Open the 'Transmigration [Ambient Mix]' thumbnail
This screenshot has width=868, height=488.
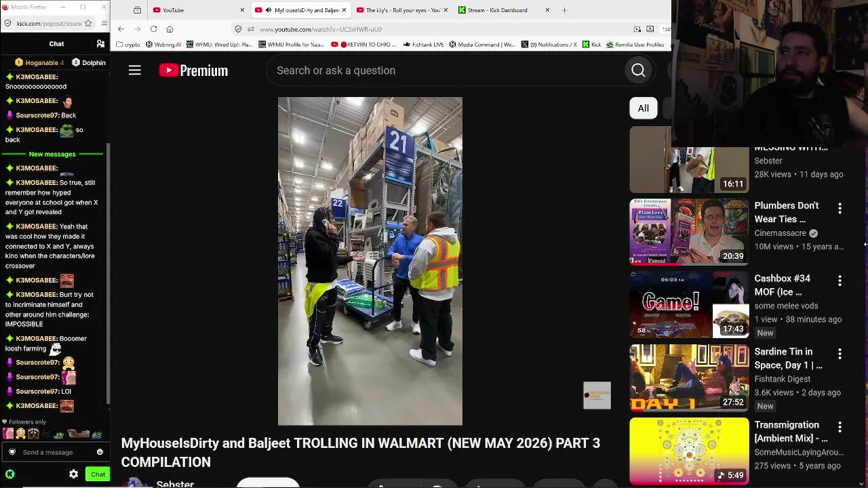pos(689,451)
